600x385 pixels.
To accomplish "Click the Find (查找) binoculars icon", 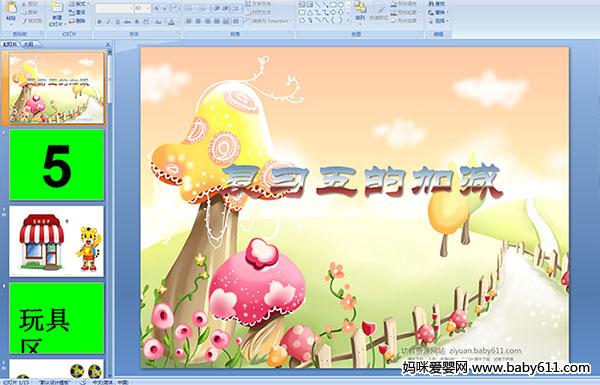I will (x=431, y=4).
